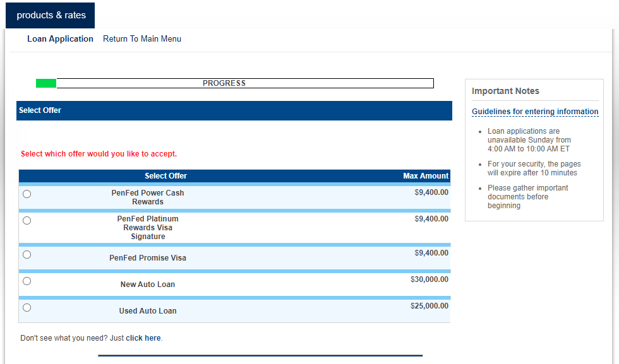Click the Important Notes heading
The width and height of the screenshot is (619, 364).
tap(505, 91)
